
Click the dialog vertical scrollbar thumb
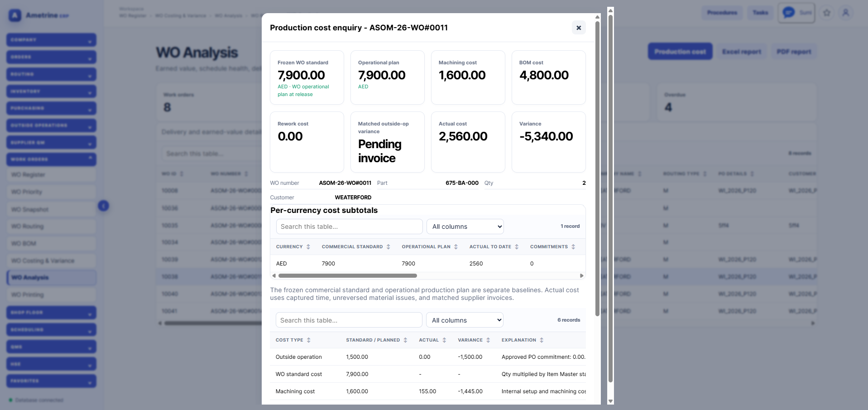(597, 169)
